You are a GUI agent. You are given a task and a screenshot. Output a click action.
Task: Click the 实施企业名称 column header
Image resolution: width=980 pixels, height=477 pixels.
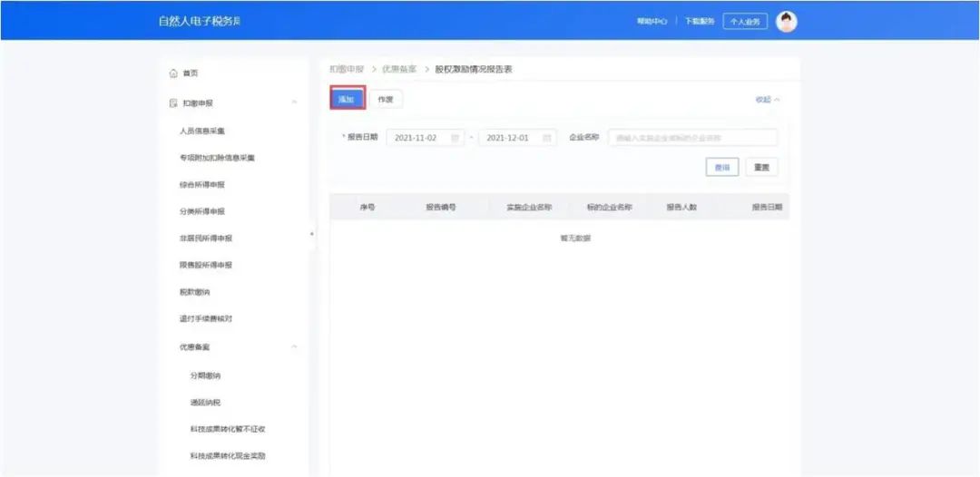[529, 208]
